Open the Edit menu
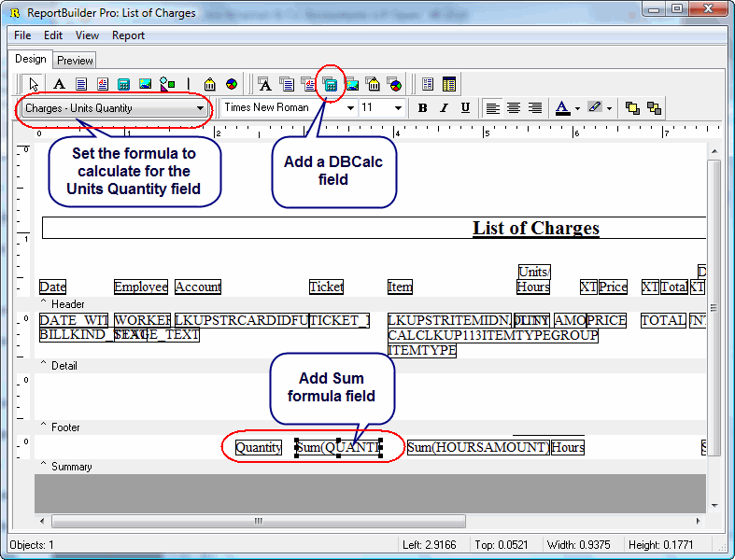 pyautogui.click(x=53, y=35)
